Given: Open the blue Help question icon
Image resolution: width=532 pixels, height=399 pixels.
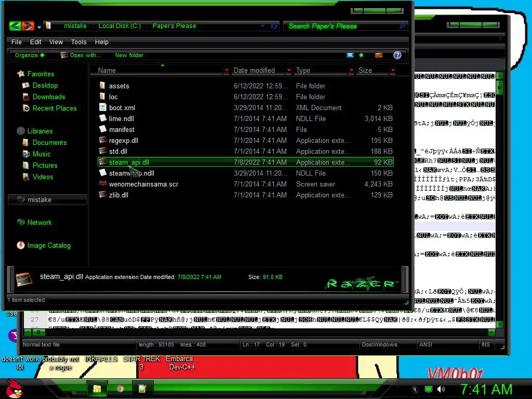Looking at the screenshot, I should click(x=397, y=55).
